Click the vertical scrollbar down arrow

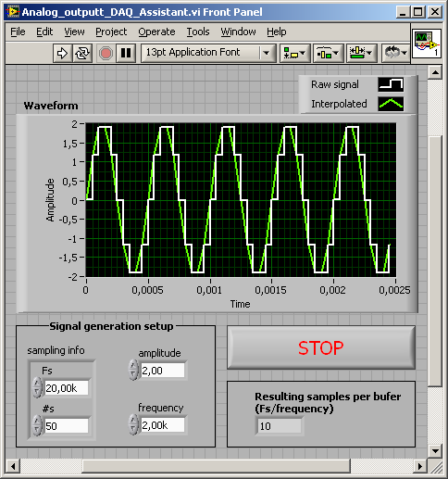435,450
